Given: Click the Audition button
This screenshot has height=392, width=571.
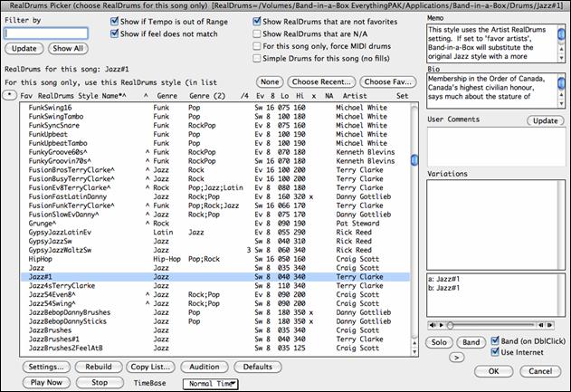Looking at the screenshot, I should pyautogui.click(x=205, y=367).
